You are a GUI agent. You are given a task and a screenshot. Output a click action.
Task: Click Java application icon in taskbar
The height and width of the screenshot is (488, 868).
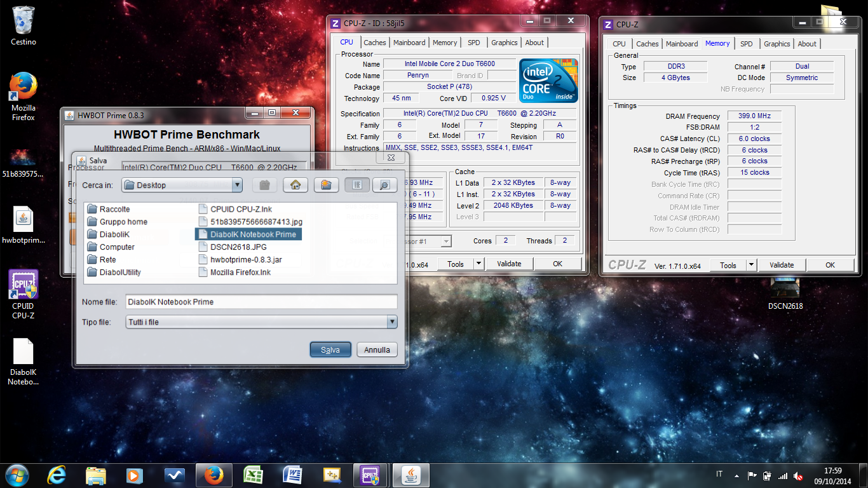point(411,475)
